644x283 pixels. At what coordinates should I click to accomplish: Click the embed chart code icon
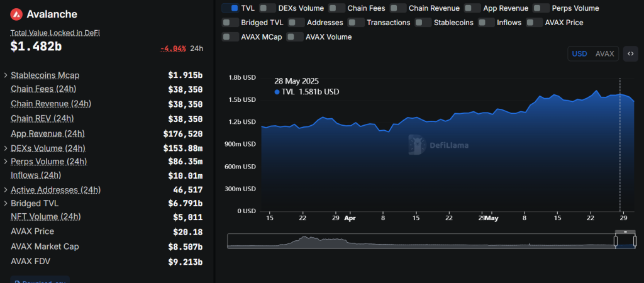[x=630, y=54]
